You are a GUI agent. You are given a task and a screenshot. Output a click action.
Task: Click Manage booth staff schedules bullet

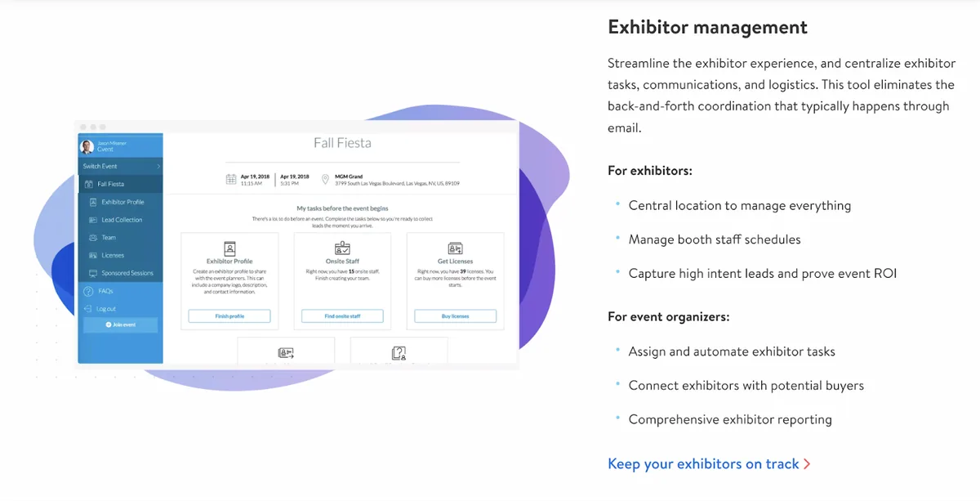pyautogui.click(x=715, y=239)
